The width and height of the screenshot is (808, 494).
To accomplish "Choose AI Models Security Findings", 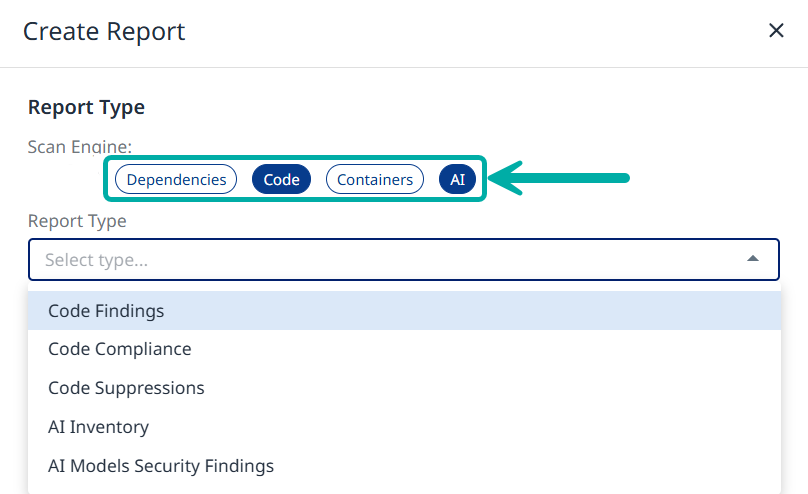I will 161,466.
